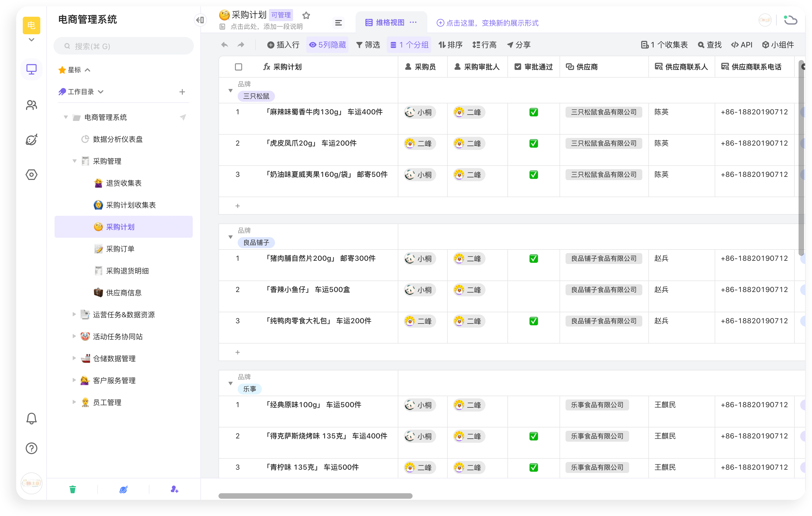Open the 筛选 filter button

[368, 44]
